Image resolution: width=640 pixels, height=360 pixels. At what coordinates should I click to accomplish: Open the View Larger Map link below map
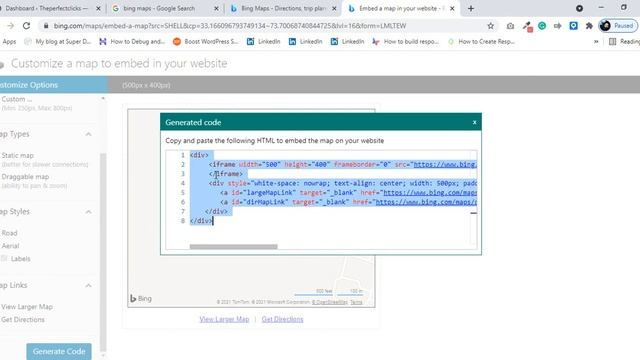pyautogui.click(x=224, y=319)
